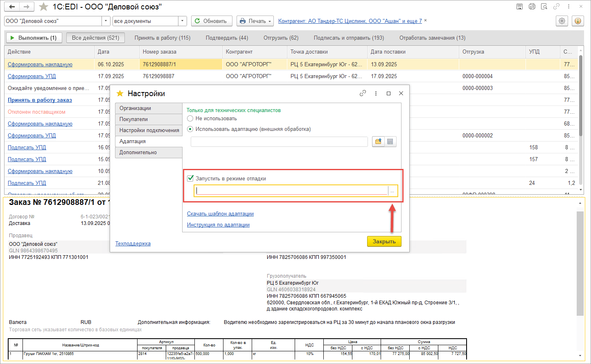591x364 pixels.
Task: Click the save diskette icon in title bar
Action: point(519,7)
